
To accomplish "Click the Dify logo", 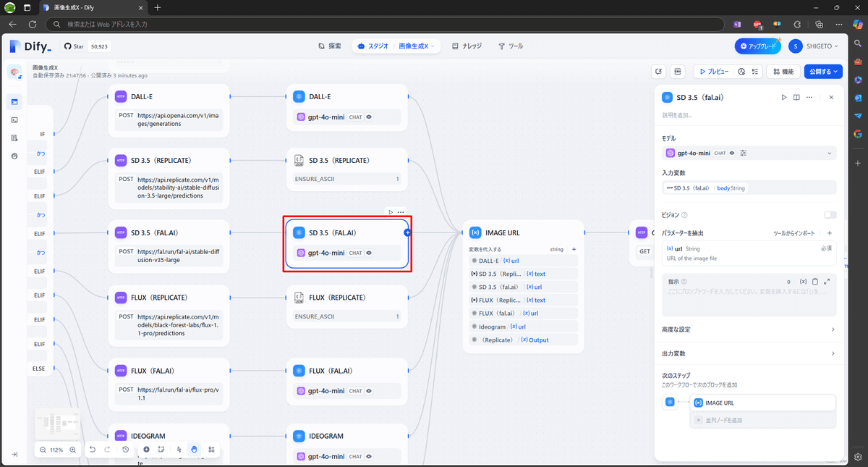I will click(30, 46).
